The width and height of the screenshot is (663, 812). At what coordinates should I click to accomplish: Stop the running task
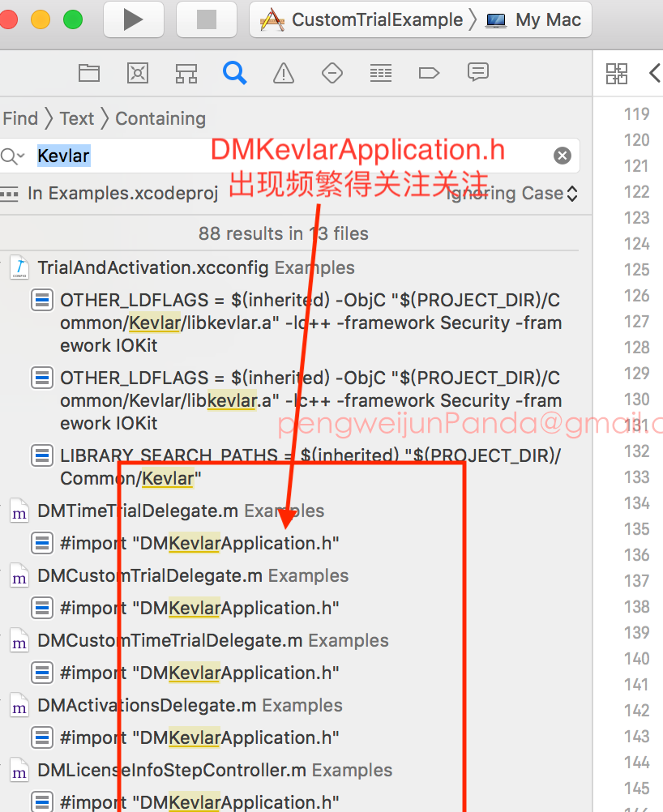tap(207, 19)
